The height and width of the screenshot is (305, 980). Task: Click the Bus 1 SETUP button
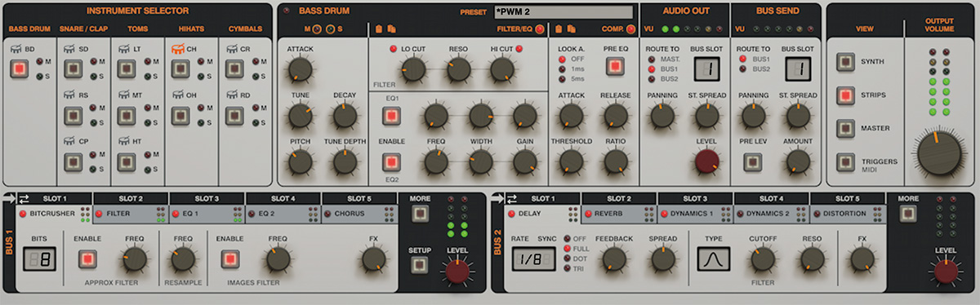point(420,265)
